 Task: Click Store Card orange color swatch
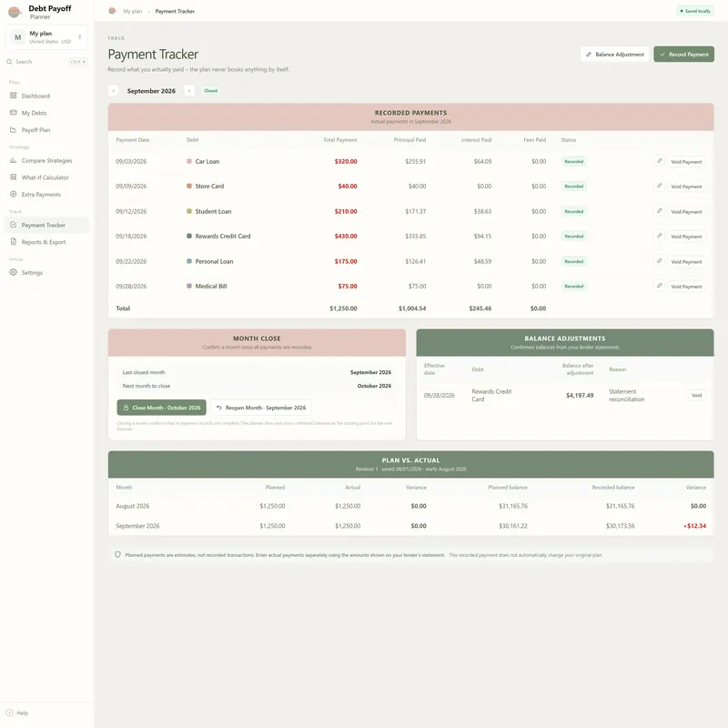[x=189, y=186]
